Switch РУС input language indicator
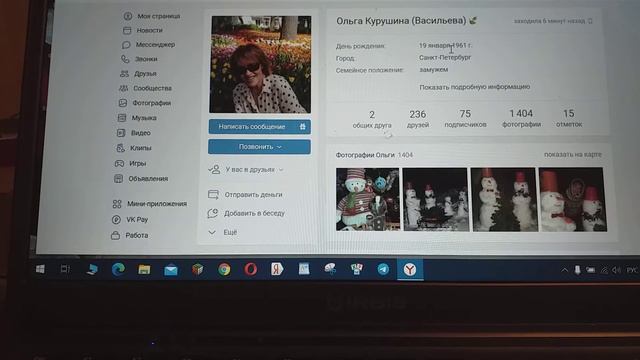This screenshot has width=640, height=360. pos(632,270)
